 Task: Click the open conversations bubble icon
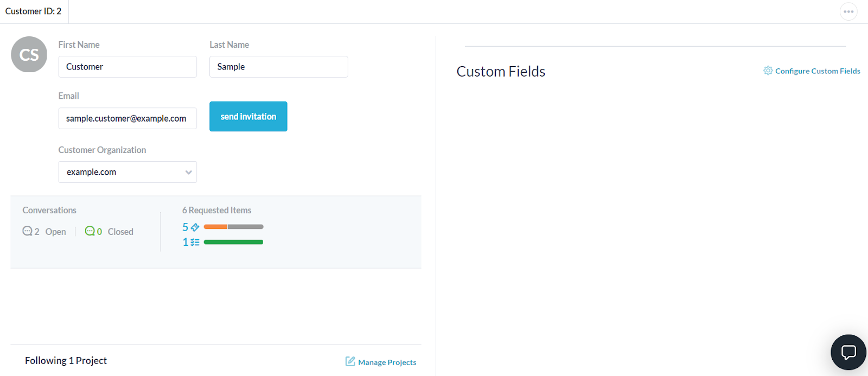click(27, 231)
